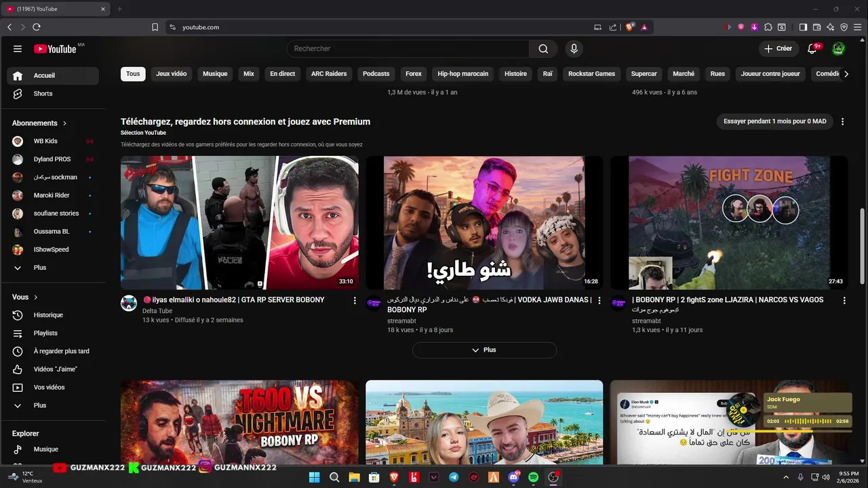Open Delta Tube channel link
The width and height of the screenshot is (868, 488).
[x=157, y=311]
